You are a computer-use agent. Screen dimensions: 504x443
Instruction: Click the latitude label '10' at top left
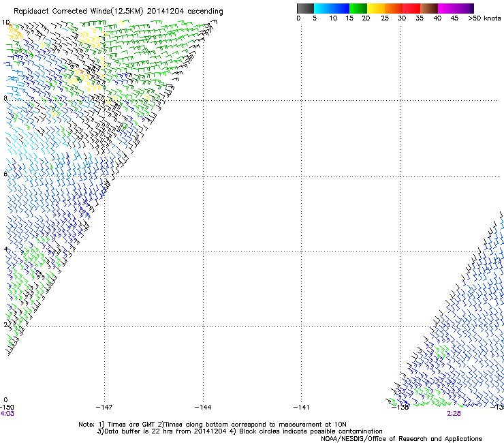pyautogui.click(x=5, y=22)
